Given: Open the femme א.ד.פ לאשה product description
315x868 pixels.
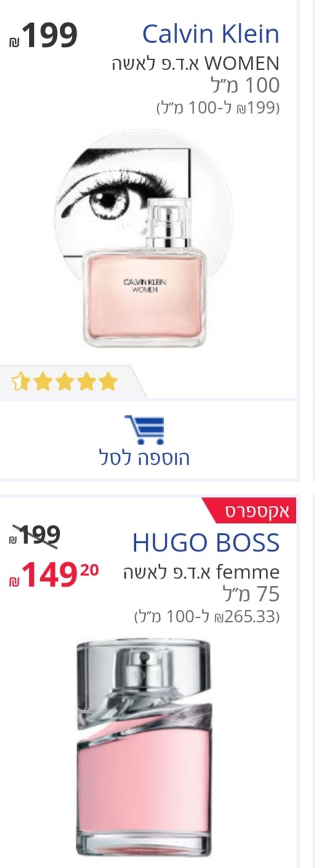Looking at the screenshot, I should pos(192,572).
